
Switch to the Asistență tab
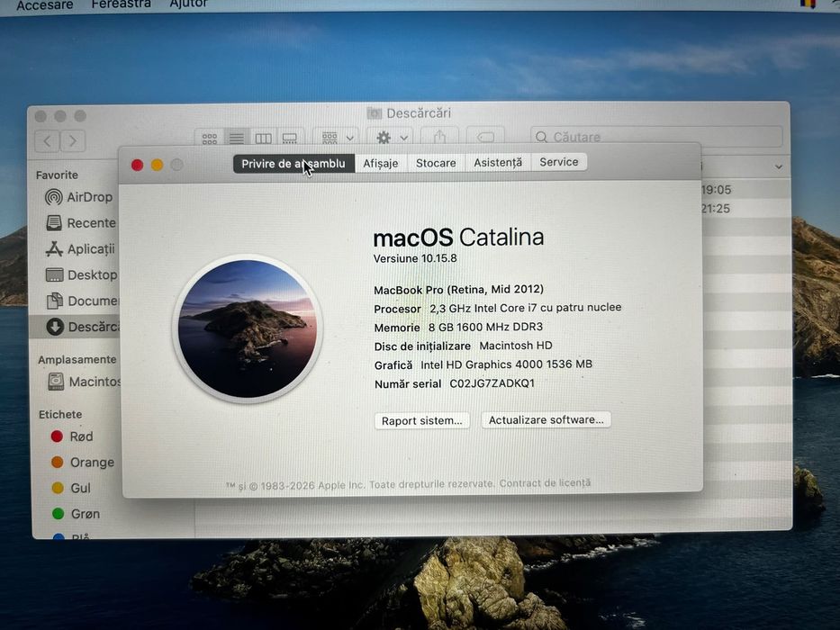[498, 162]
